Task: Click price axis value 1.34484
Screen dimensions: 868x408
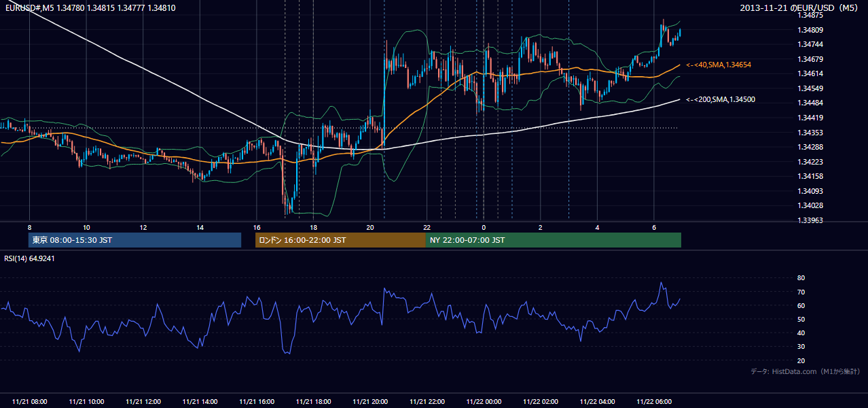Action: coord(811,103)
